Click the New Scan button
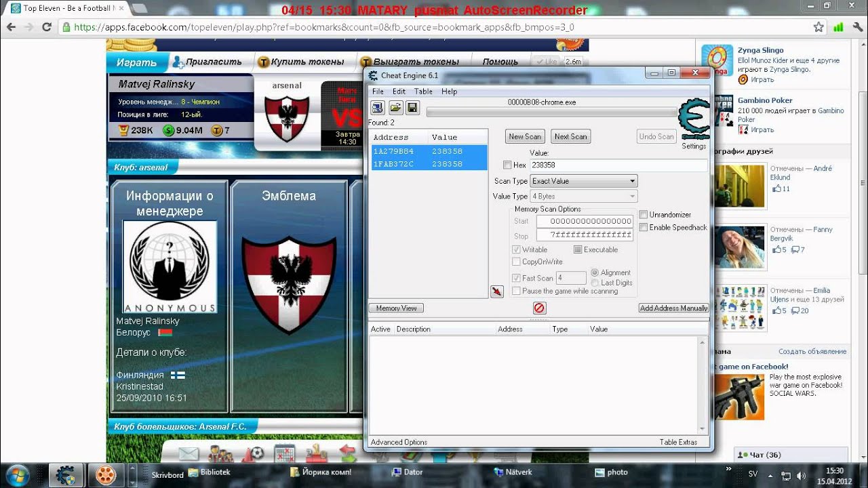868x488 pixels. 526,136
